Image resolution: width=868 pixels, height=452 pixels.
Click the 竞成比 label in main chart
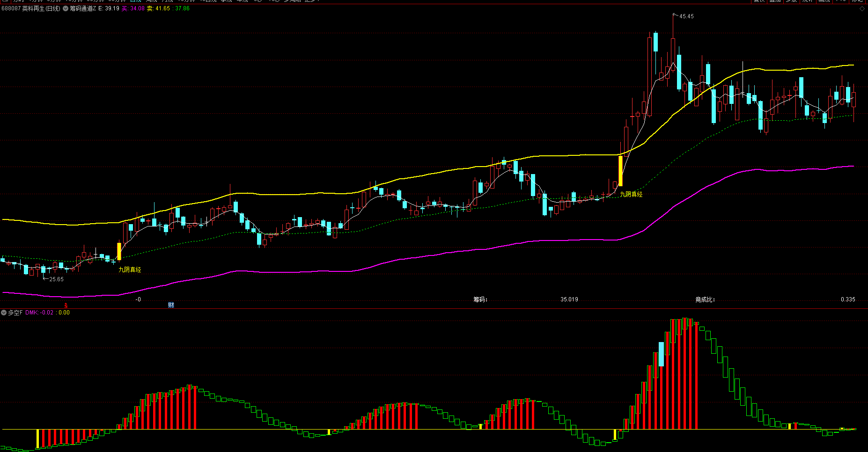pos(705,299)
